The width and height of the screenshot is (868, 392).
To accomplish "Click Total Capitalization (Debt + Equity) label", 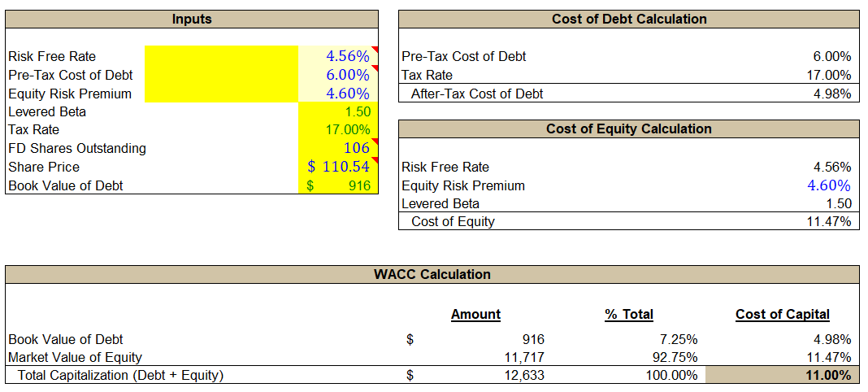I will point(120,376).
